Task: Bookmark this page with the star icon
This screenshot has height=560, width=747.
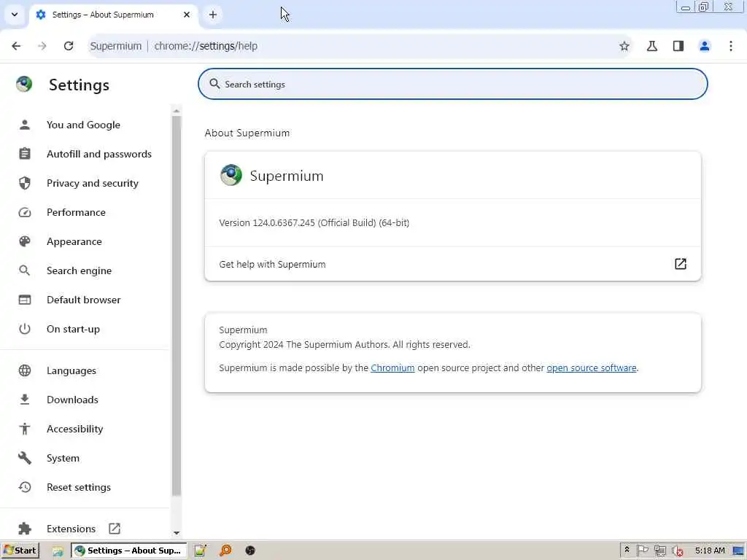Action: point(624,46)
